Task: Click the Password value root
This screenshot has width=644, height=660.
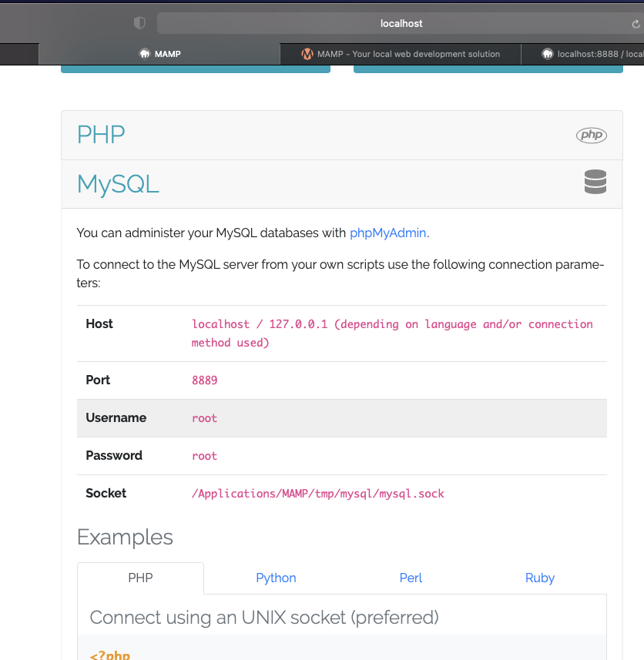Action: (x=205, y=456)
